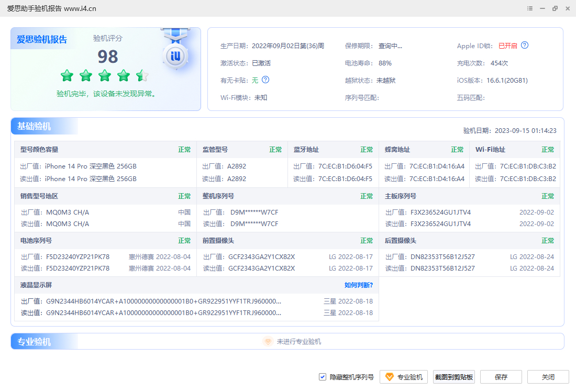Click the score 98 display

click(107, 56)
